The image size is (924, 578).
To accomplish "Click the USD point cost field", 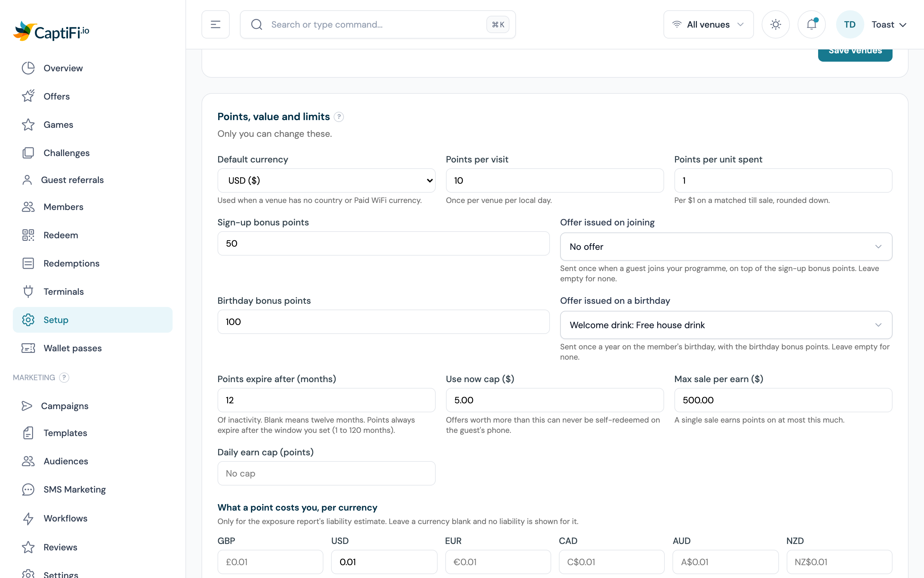I will (x=384, y=562).
